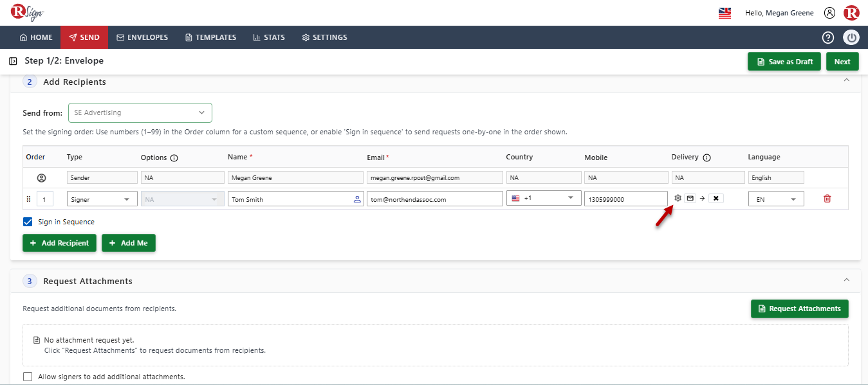Image resolution: width=868 pixels, height=385 pixels.
Task: Click the sender language English field
Action: pyautogui.click(x=776, y=177)
